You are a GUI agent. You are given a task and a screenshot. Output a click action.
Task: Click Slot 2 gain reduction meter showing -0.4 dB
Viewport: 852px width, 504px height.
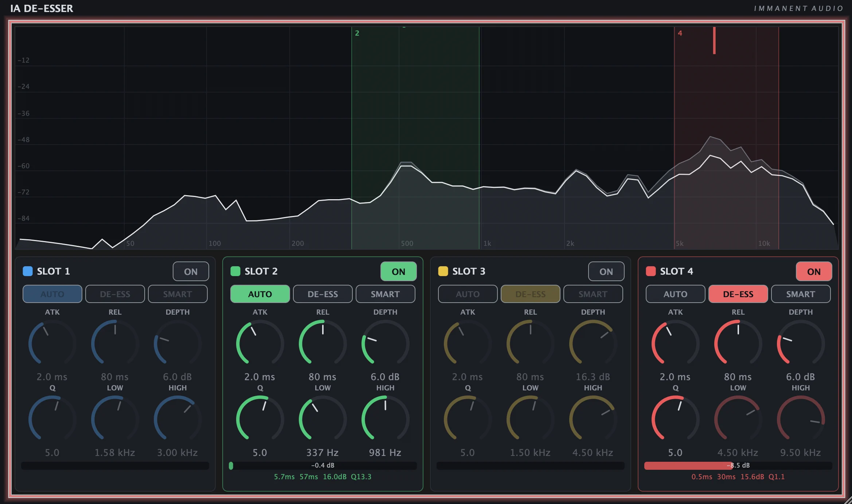[323, 465]
